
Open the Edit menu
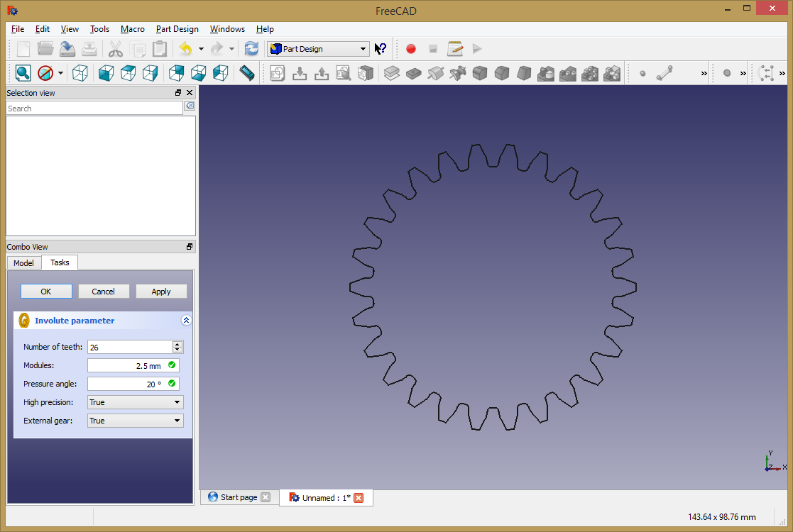point(43,29)
